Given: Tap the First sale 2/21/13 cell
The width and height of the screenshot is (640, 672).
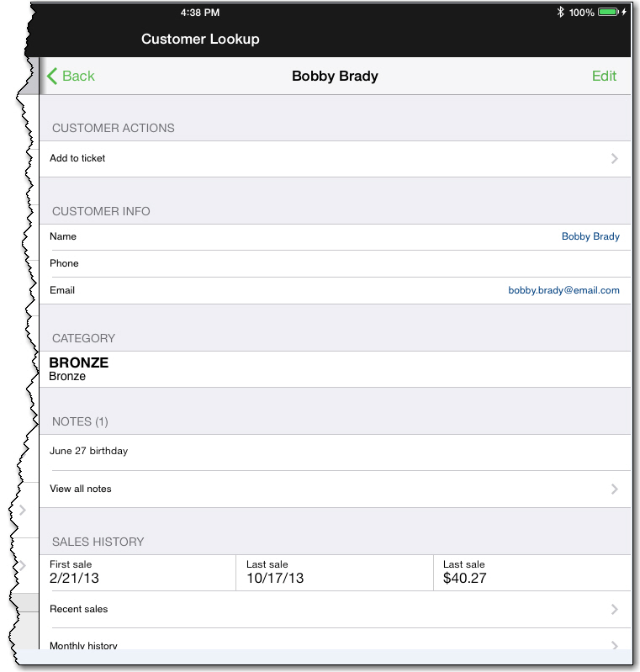Looking at the screenshot, I should tap(138, 573).
